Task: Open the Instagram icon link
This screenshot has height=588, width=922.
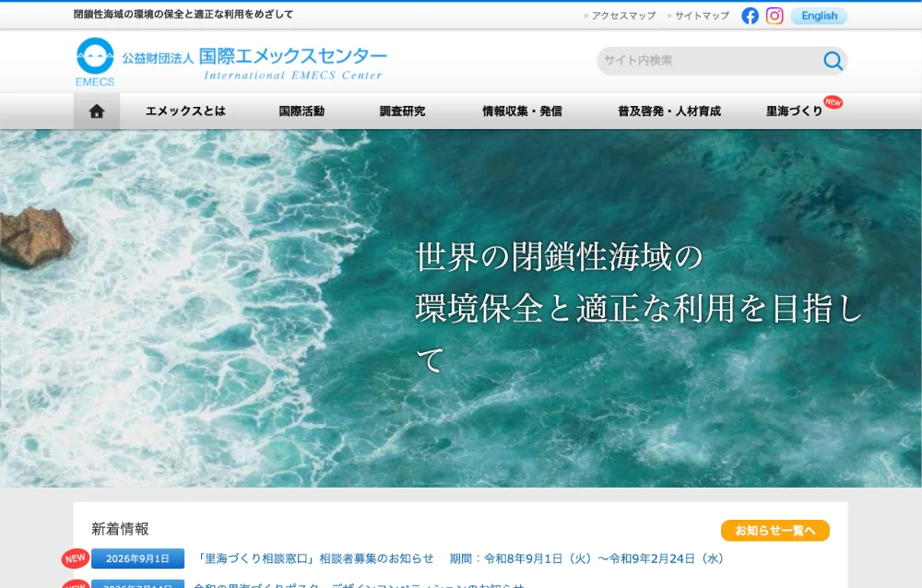Action: (774, 16)
